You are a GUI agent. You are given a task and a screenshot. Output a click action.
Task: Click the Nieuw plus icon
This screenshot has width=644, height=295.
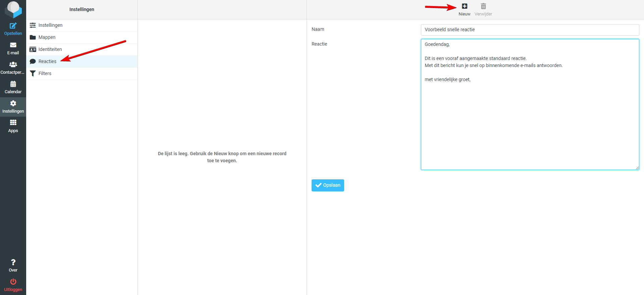point(465,6)
